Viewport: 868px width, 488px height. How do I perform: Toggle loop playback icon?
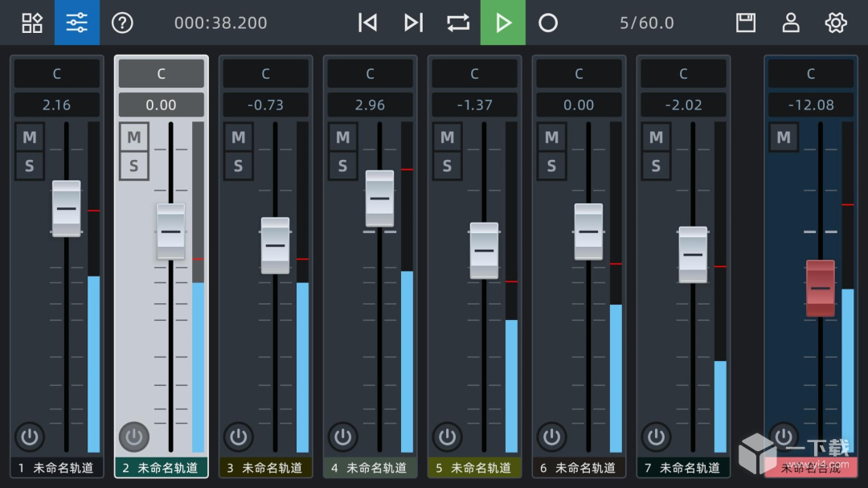click(x=458, y=23)
